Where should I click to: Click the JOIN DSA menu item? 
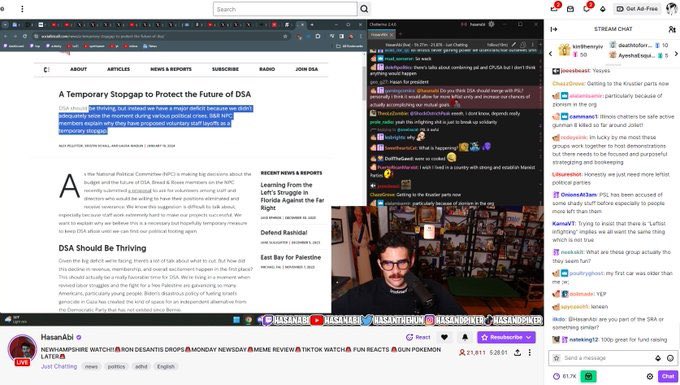307,69
